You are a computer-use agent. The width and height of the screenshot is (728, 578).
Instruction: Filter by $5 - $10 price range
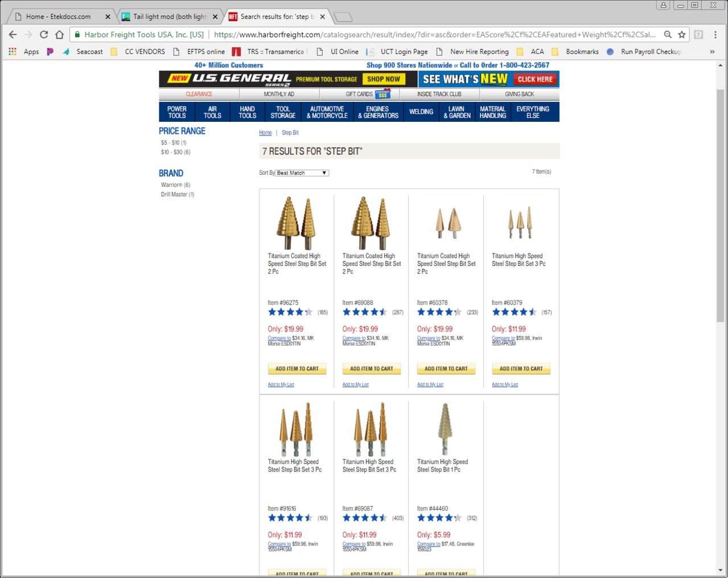pos(174,142)
